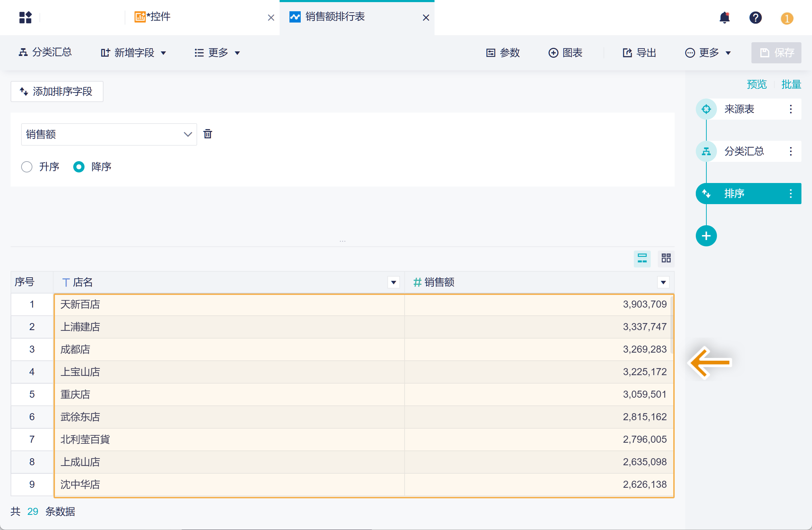Delete the 销售额 sort field with trash icon
The width and height of the screenshot is (812, 530).
[x=208, y=134]
